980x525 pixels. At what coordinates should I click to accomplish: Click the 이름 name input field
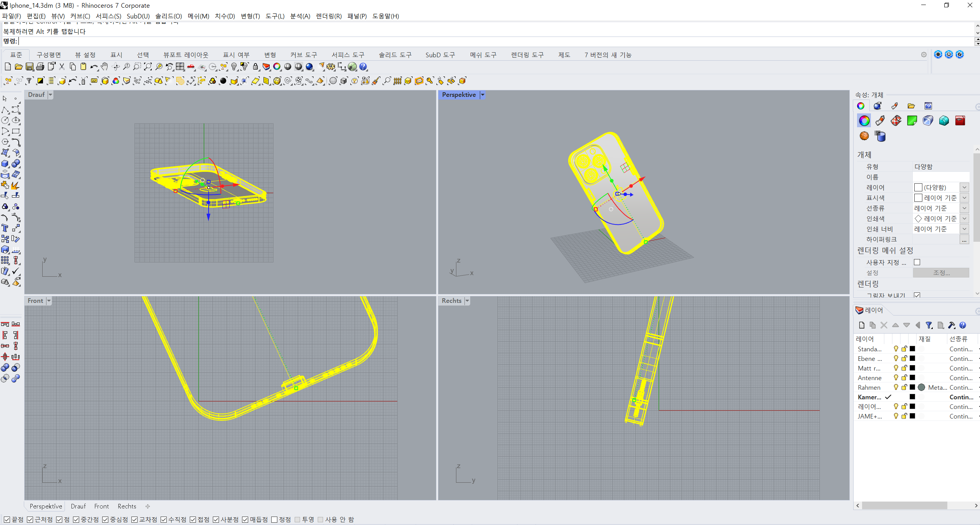pyautogui.click(x=940, y=177)
